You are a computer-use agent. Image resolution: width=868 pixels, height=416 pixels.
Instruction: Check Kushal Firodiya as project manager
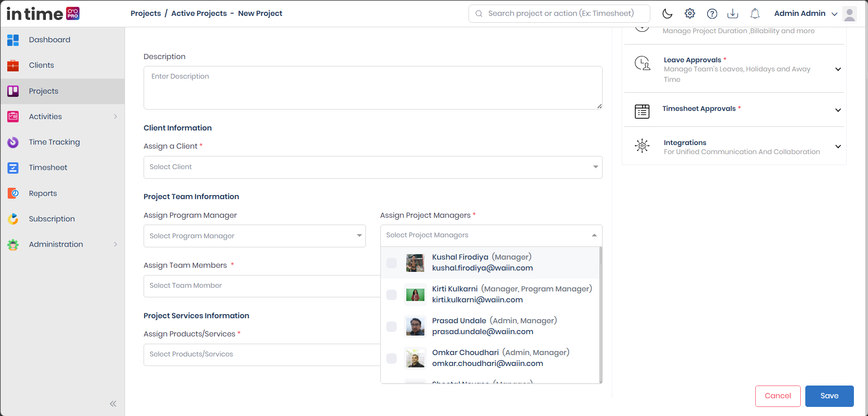click(391, 263)
